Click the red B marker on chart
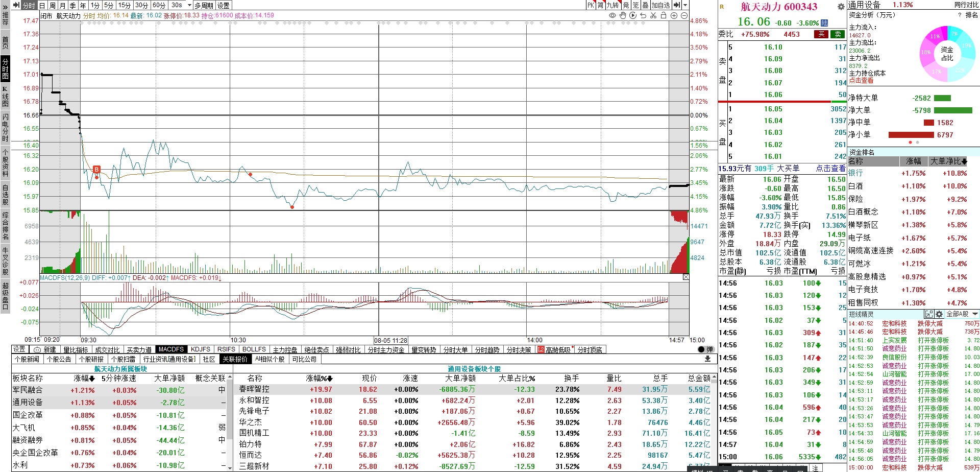 (96, 169)
